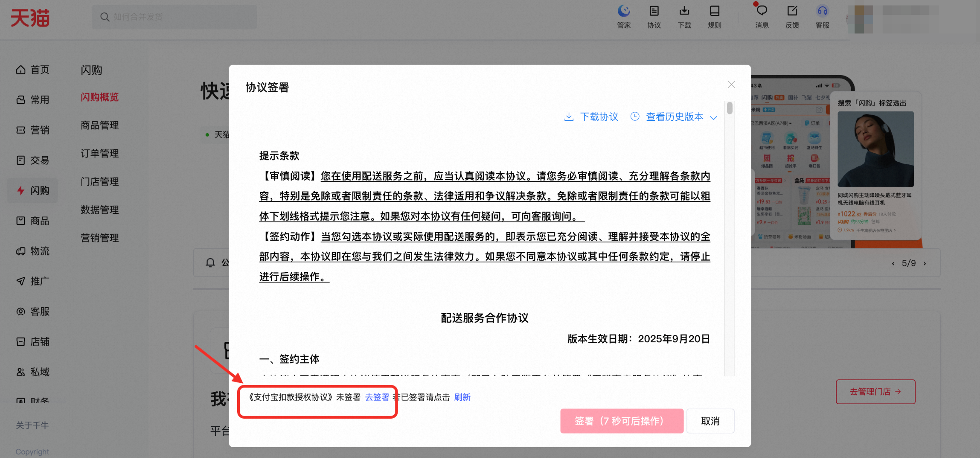Select 闪购 lightning item in sidebar
The width and height of the screenshot is (980, 458).
(x=33, y=190)
